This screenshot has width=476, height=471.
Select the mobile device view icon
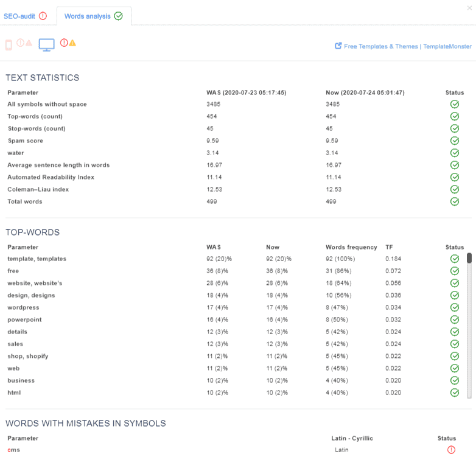click(9, 44)
